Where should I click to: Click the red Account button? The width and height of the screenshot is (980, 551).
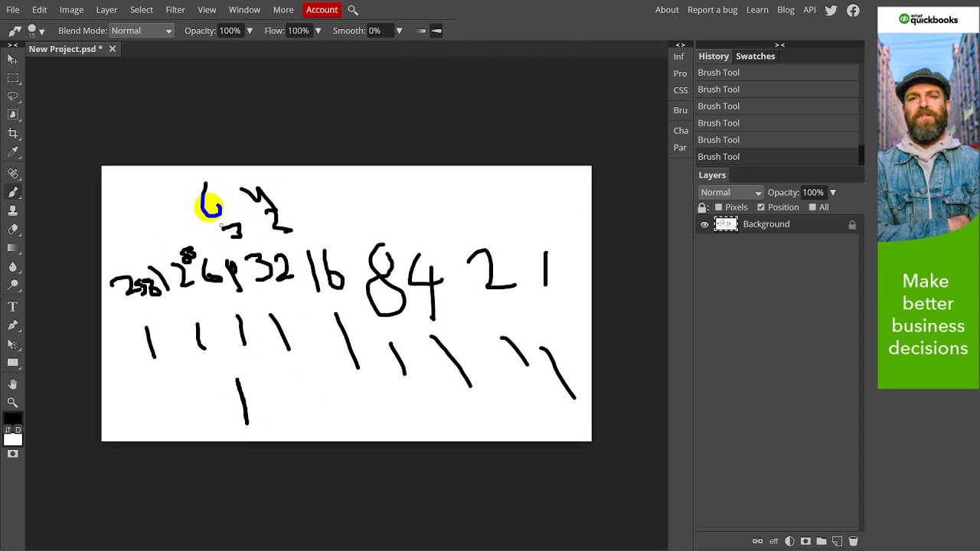click(x=322, y=10)
